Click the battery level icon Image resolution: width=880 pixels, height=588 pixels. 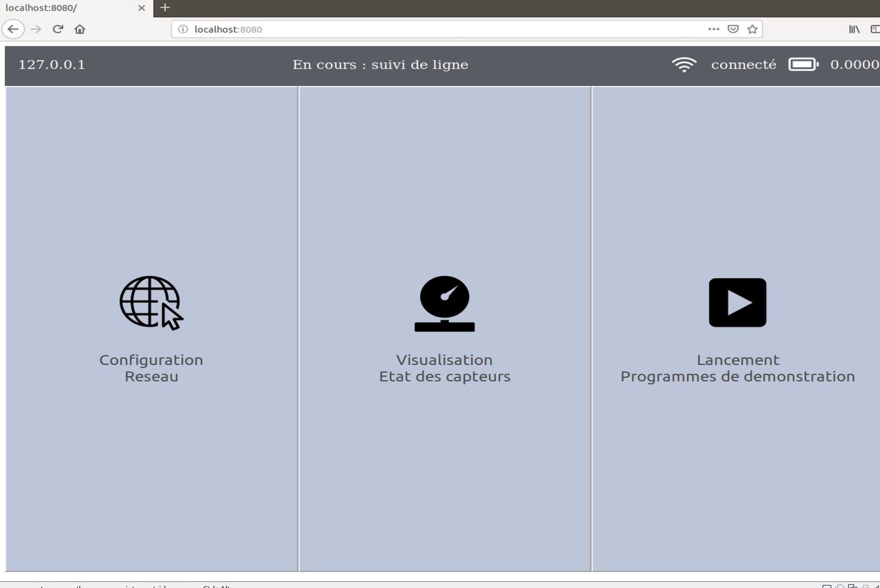[x=803, y=65]
